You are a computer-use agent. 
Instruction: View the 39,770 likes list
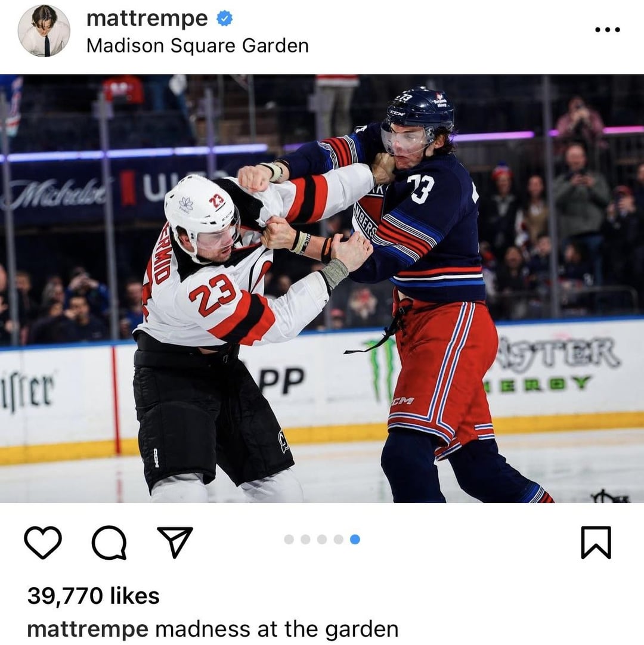point(94,596)
